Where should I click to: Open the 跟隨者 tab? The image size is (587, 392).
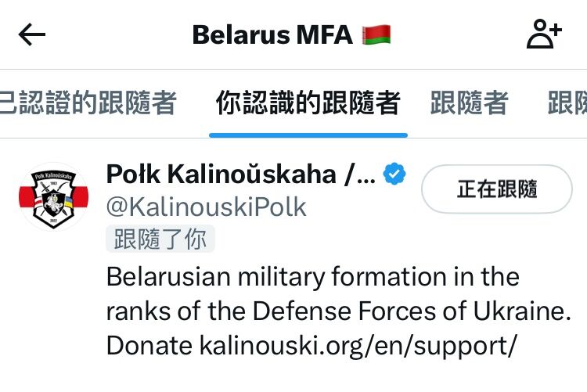click(469, 102)
